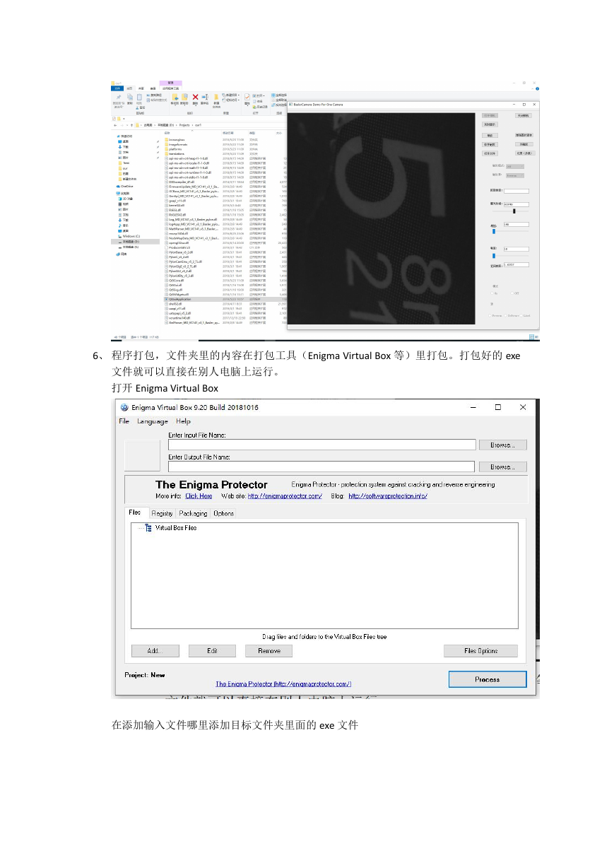The width and height of the screenshot is (614, 868).
Task: Select the 'vcruntime140.dll' file
Action: [x=178, y=317]
